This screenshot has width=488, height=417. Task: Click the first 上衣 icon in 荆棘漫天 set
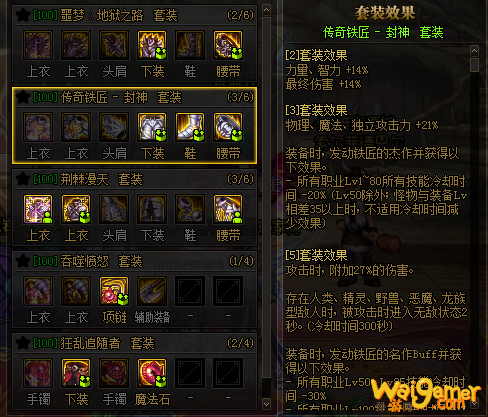point(38,209)
